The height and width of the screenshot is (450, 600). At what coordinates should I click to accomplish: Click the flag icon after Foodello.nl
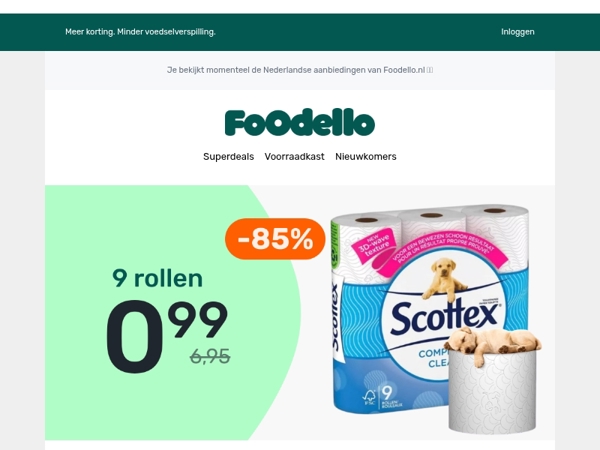point(430,70)
